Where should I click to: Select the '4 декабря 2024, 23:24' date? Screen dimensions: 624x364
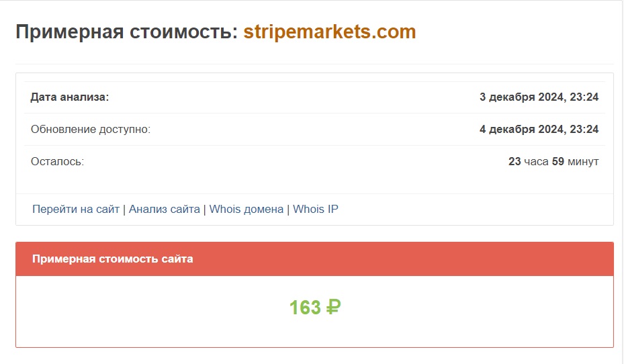(x=539, y=129)
